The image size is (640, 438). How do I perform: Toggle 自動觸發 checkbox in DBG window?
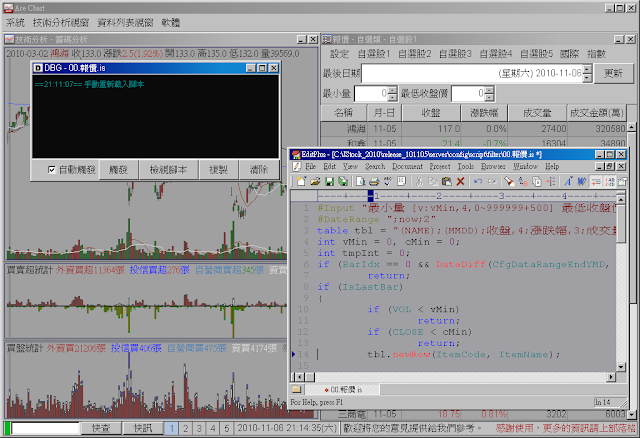51,169
